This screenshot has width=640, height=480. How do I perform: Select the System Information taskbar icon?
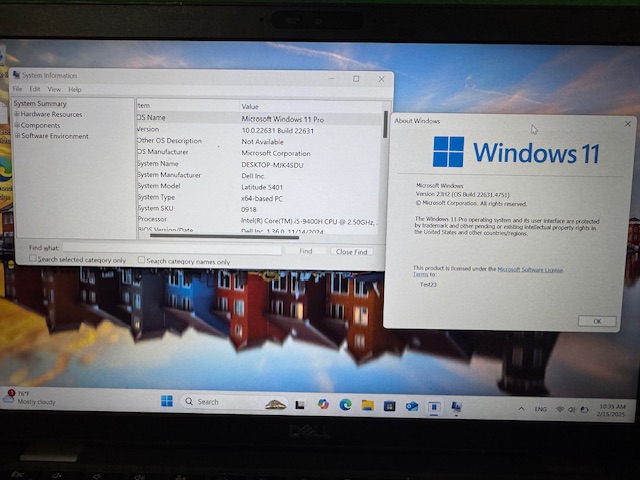(456, 407)
